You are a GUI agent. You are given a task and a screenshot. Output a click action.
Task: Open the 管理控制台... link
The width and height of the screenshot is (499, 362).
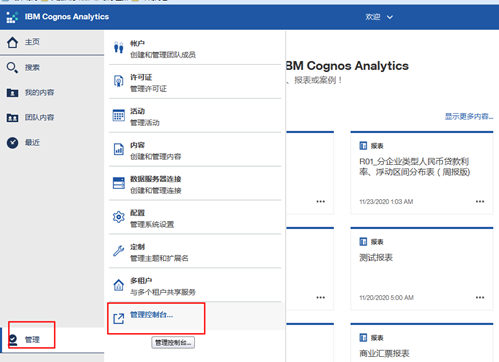pos(151,315)
